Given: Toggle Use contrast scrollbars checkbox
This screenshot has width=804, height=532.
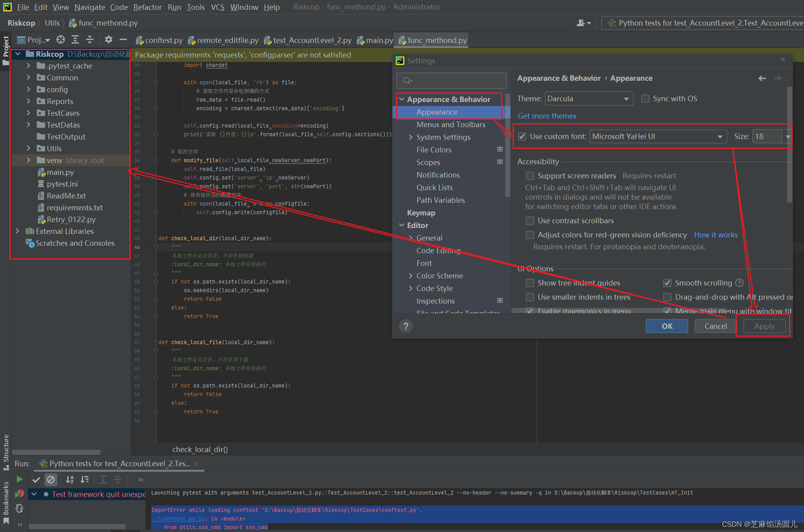Looking at the screenshot, I should pyautogui.click(x=530, y=221).
